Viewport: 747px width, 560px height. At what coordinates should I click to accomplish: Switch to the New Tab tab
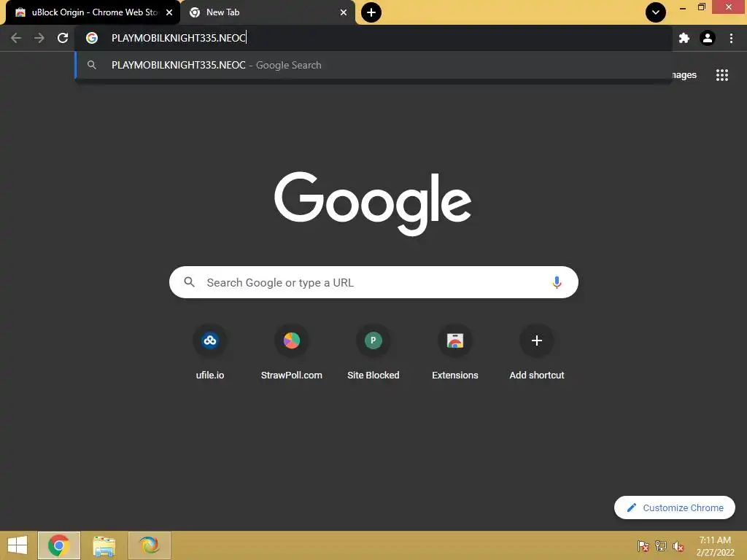pos(267,12)
